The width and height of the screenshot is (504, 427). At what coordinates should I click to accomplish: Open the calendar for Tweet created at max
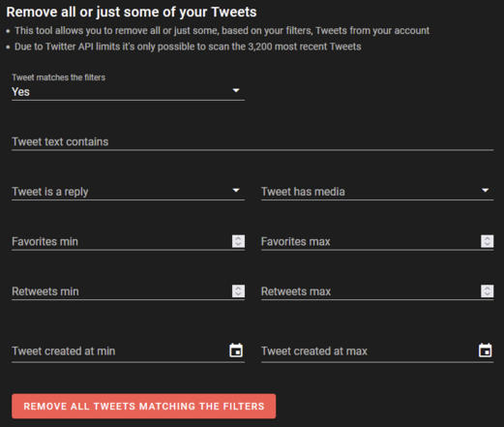tap(486, 351)
